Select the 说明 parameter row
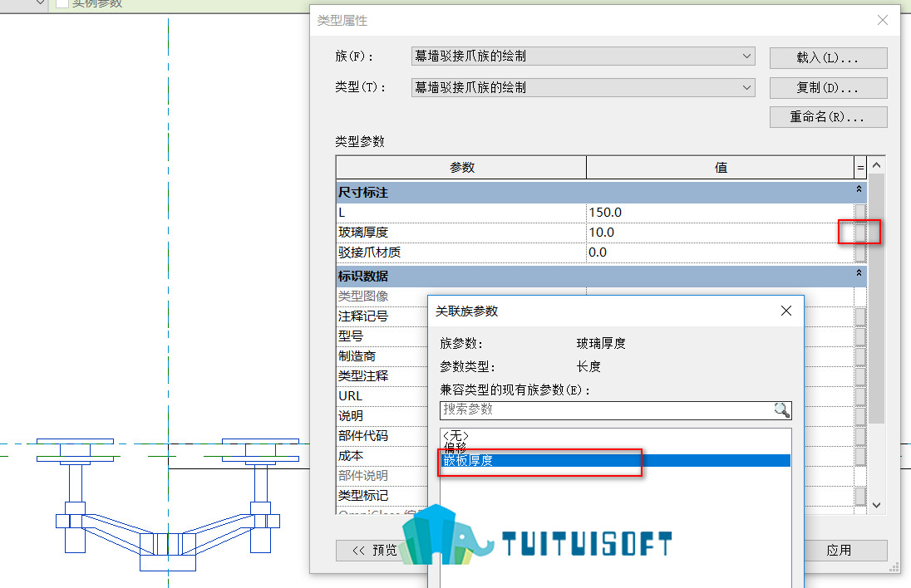The width and height of the screenshot is (911, 588). [382, 415]
